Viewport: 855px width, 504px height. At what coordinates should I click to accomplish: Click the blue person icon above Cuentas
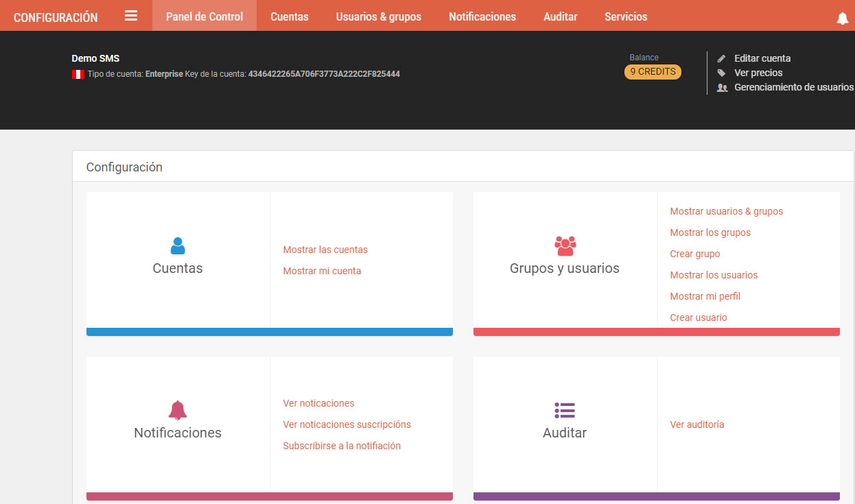[178, 245]
